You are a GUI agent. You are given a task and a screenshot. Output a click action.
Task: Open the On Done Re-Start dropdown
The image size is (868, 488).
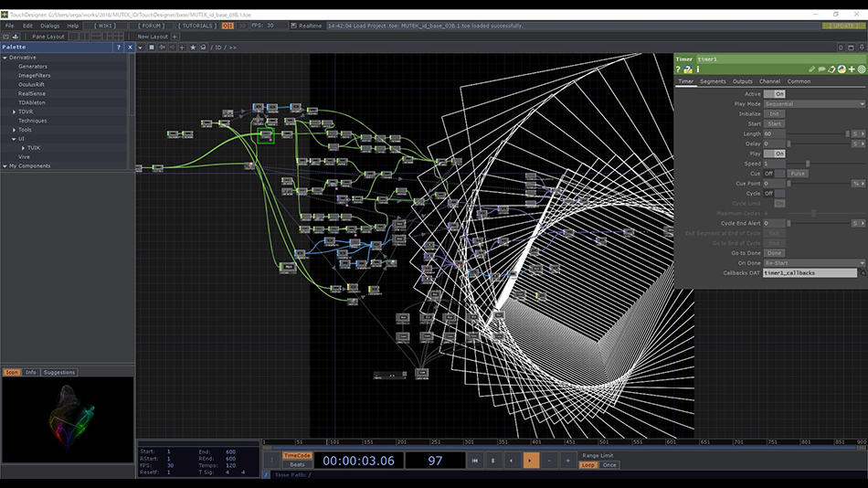tap(813, 262)
